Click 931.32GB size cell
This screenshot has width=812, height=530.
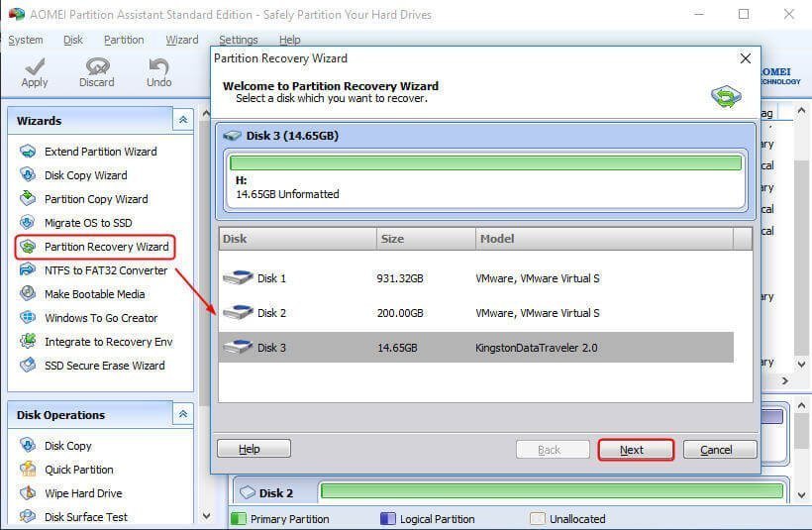(x=400, y=278)
